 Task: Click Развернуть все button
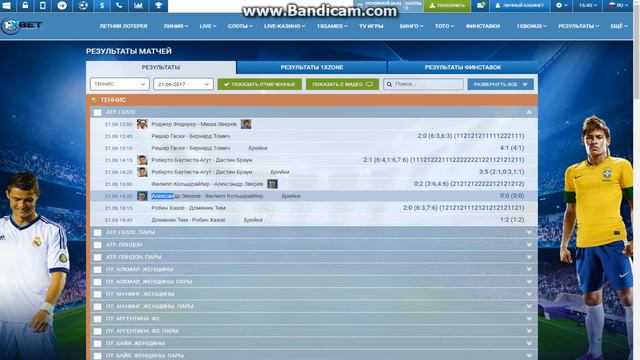tap(500, 84)
